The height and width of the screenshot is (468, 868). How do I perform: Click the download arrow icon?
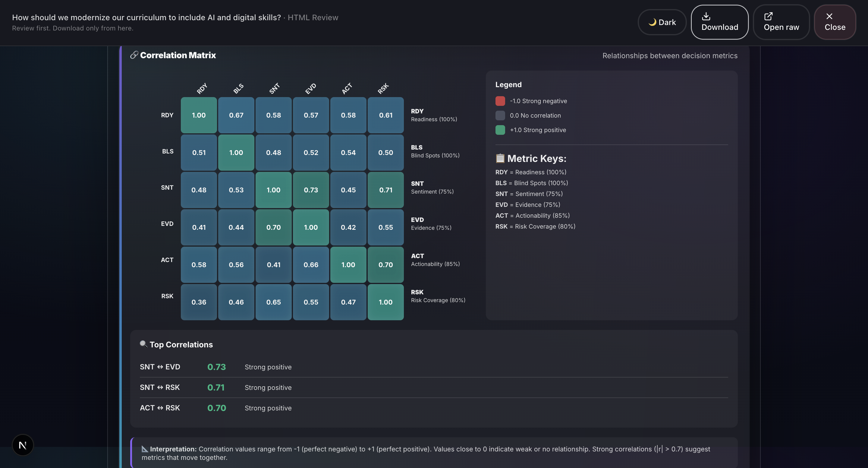706,16
